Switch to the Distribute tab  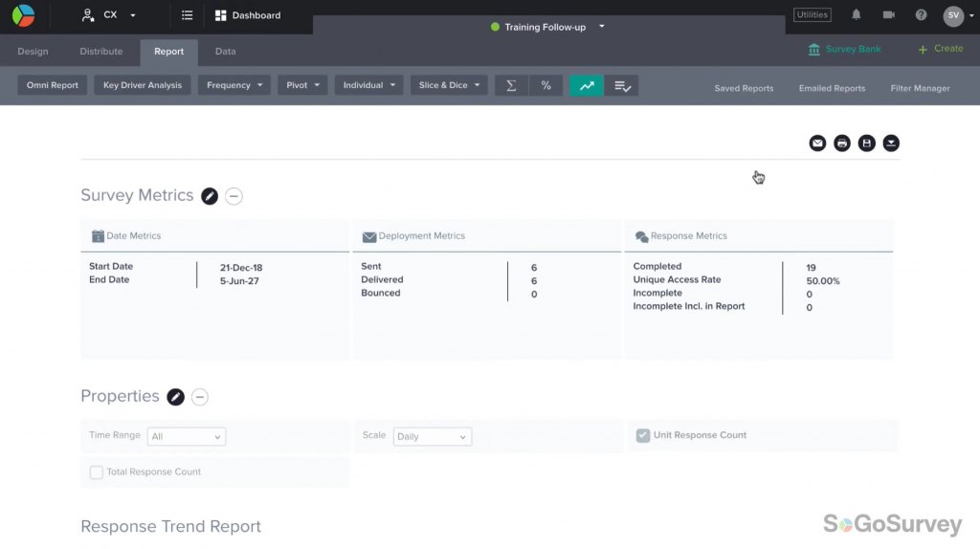click(101, 52)
